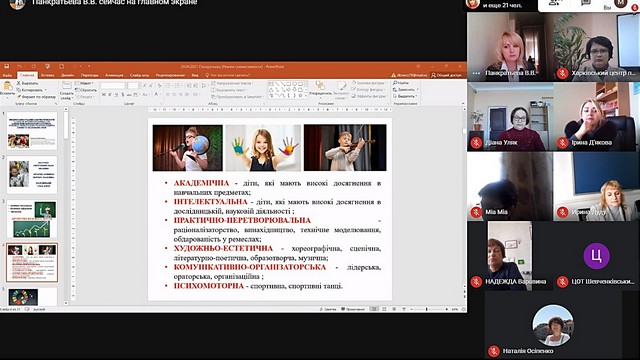
Task: Click the Comments (Примечания) status bar button
Action: 353,309
